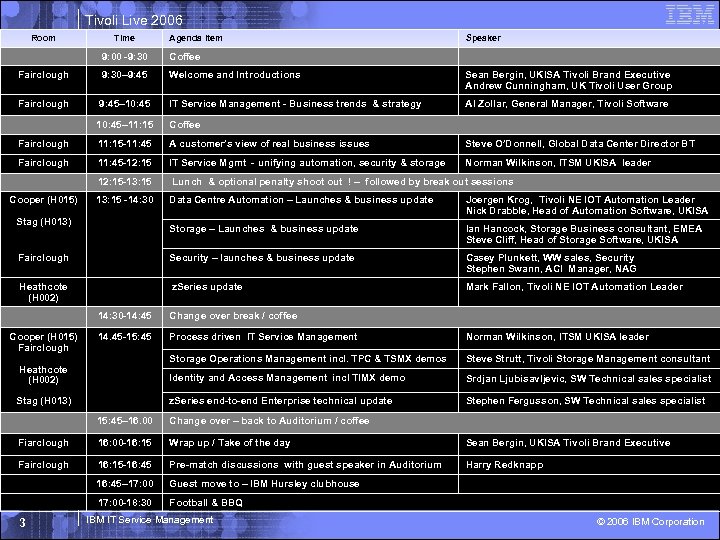Select 'Norman Wilkinson, ITSM UKISA leader' in 14.45 session
Viewport: 720px width, 540px height.
[x=557, y=337]
